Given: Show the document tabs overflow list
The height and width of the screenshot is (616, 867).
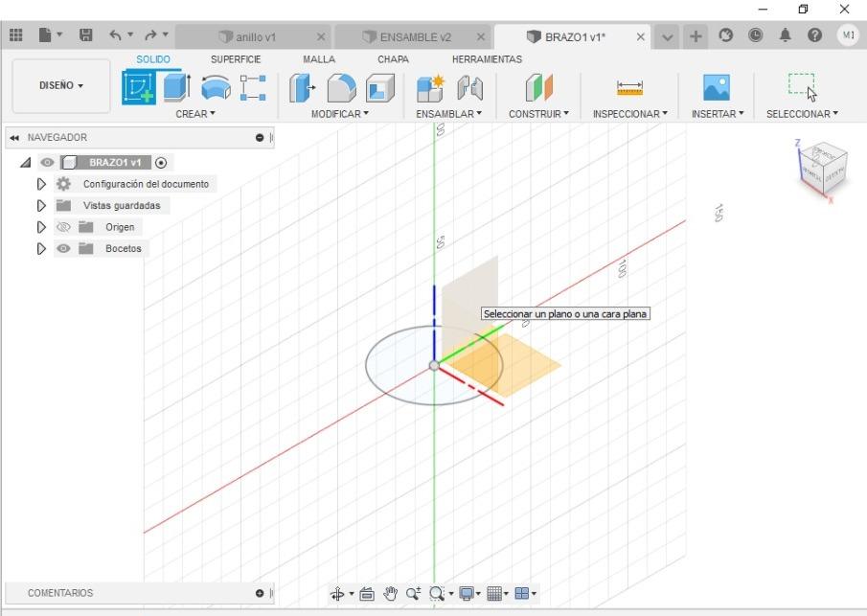Looking at the screenshot, I should coord(668,37).
